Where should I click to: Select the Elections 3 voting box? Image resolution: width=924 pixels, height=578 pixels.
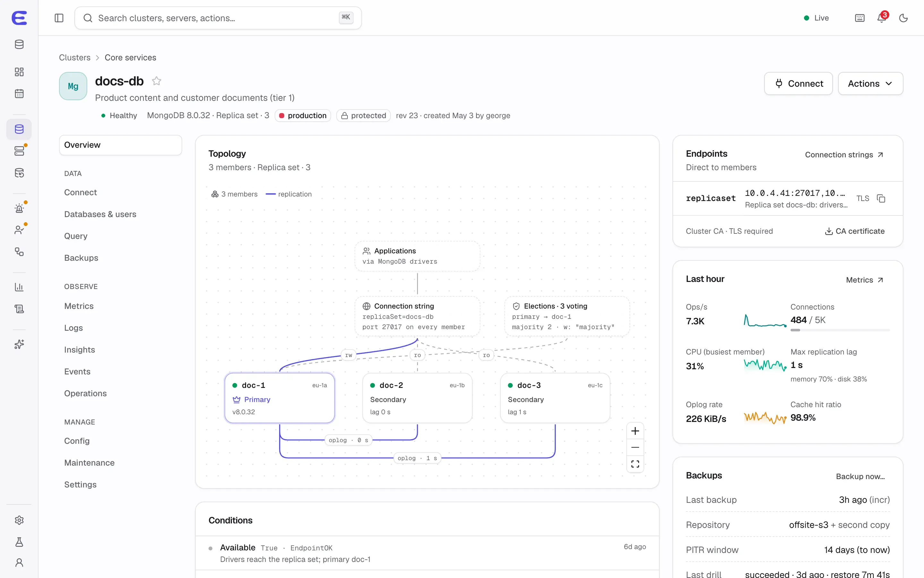point(567,316)
